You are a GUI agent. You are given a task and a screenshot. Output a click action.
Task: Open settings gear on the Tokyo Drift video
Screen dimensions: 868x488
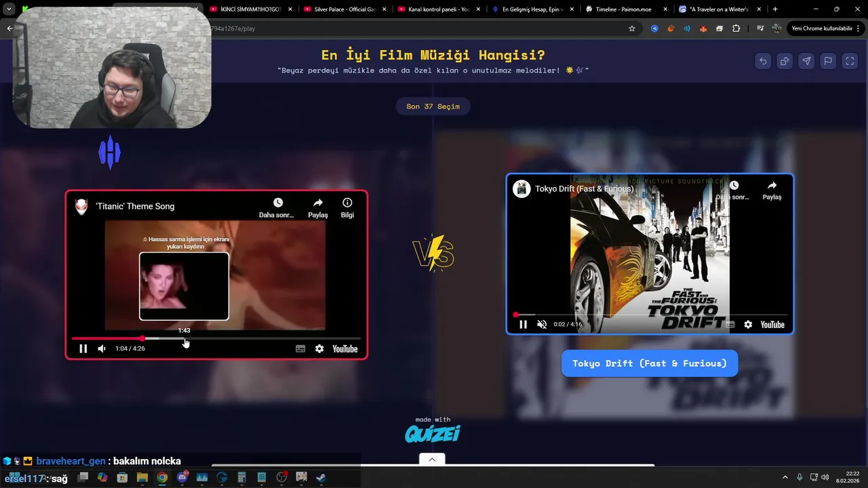click(x=748, y=325)
